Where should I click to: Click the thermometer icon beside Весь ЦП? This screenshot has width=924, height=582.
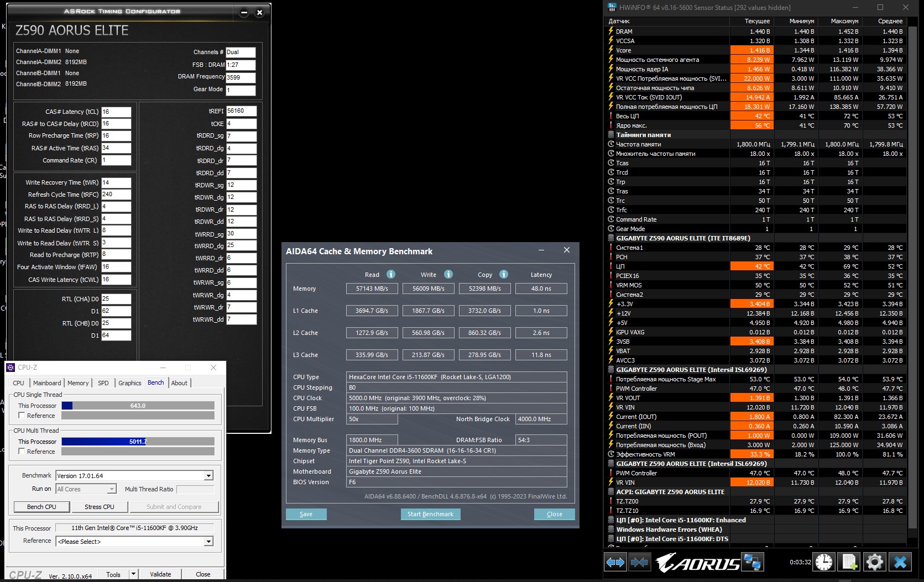pyautogui.click(x=611, y=116)
